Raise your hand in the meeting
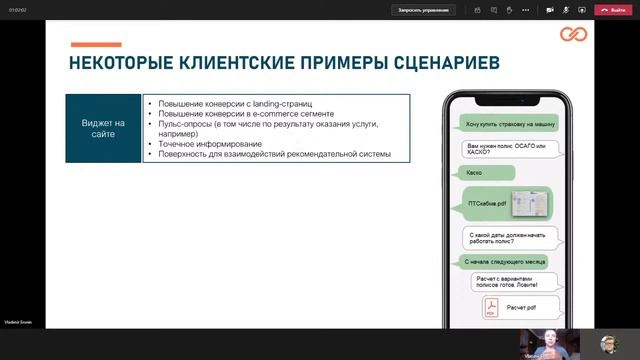 (509, 10)
